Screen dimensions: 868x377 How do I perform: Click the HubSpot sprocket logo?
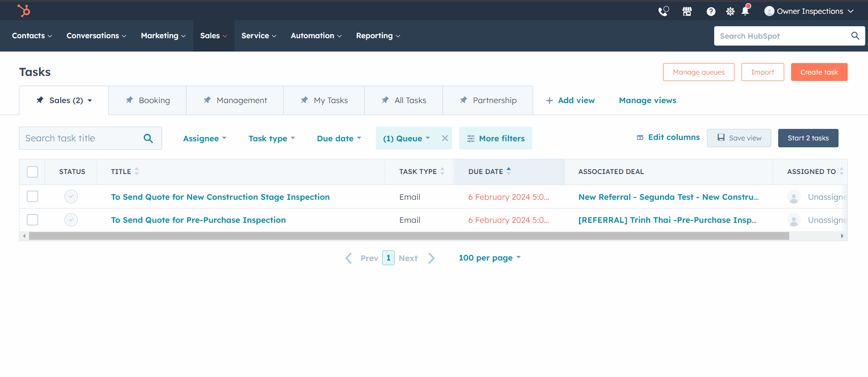23,11
